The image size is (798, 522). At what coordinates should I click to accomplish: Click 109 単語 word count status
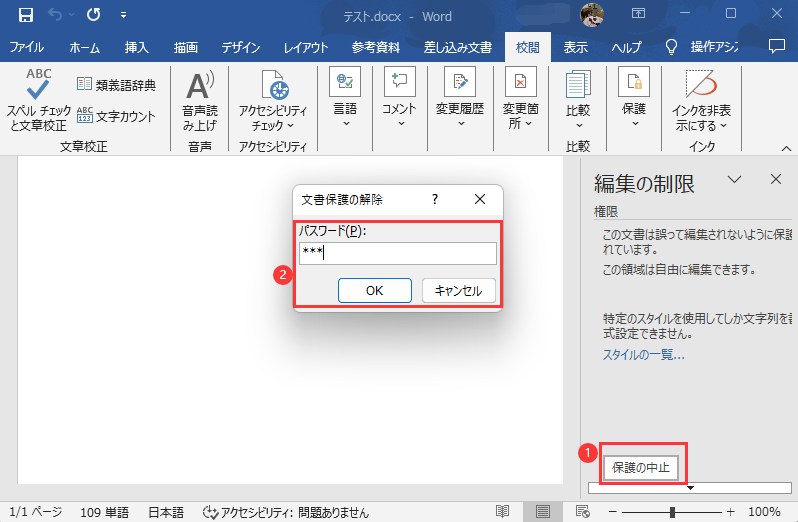104,512
